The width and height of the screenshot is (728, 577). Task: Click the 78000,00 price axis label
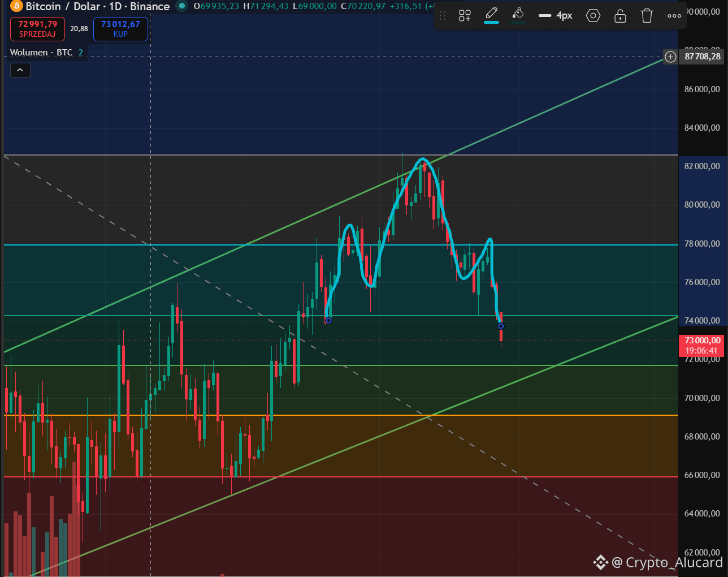click(x=702, y=244)
